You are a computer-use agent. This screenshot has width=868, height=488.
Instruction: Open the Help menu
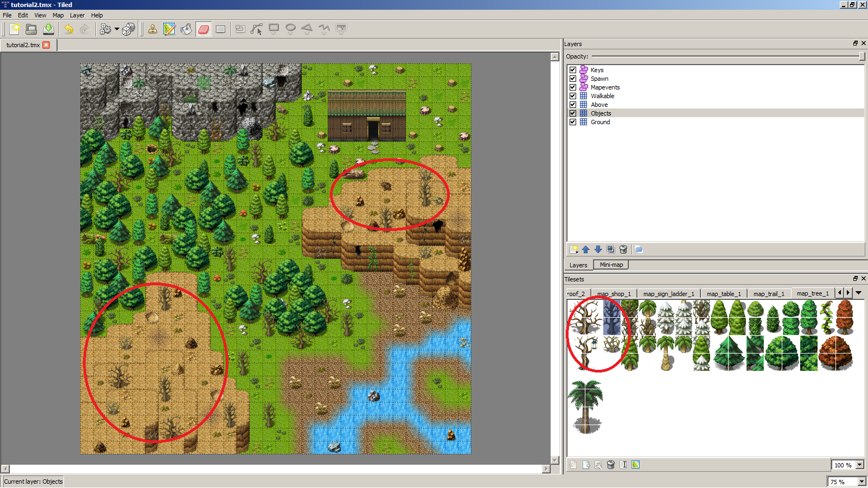click(x=97, y=15)
